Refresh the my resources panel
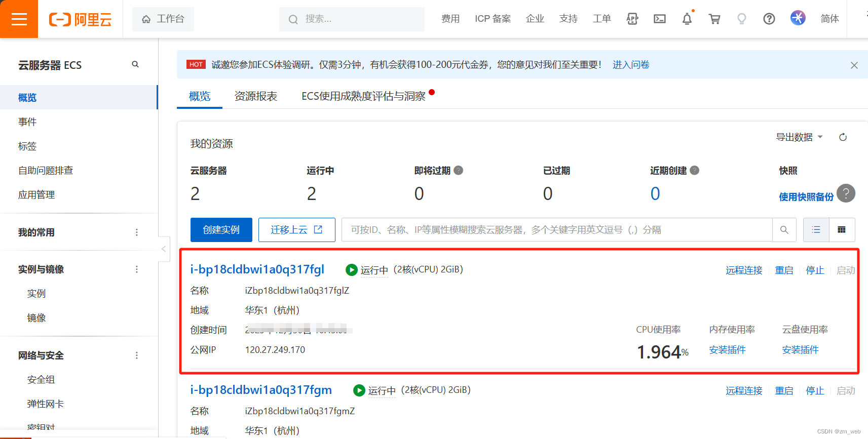Image resolution: width=868 pixels, height=439 pixels. (843, 137)
